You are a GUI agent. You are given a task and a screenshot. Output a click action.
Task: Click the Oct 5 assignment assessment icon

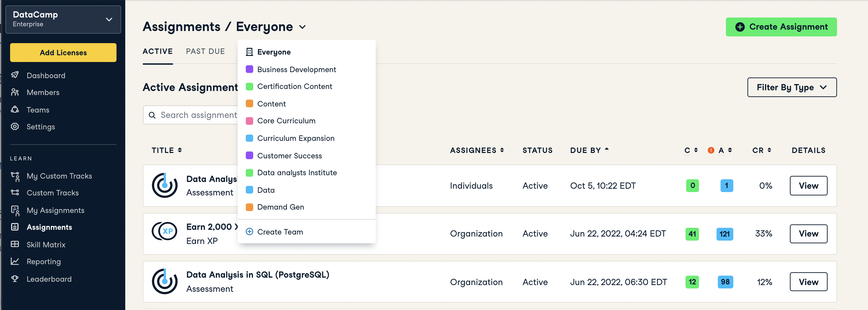(x=164, y=186)
